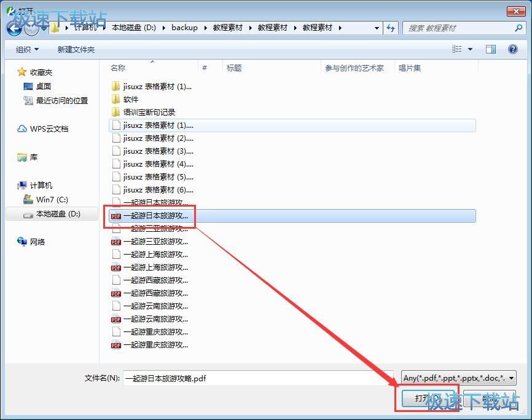Open the WPS云文档 sidebar icon

point(22,129)
